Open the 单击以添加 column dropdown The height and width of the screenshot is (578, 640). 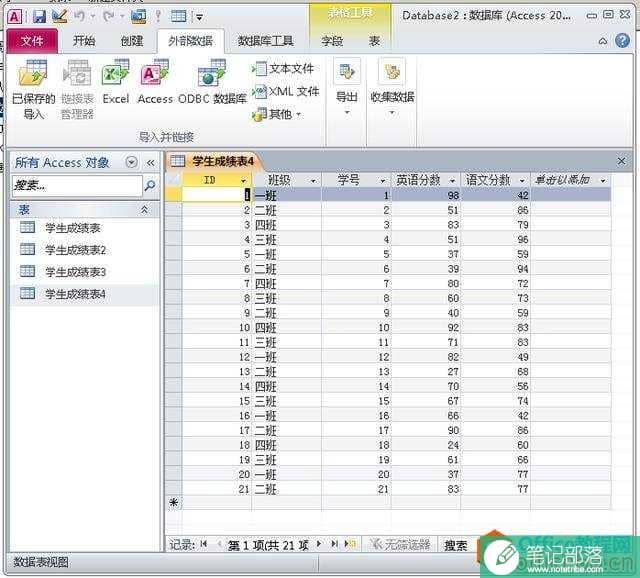click(x=603, y=180)
